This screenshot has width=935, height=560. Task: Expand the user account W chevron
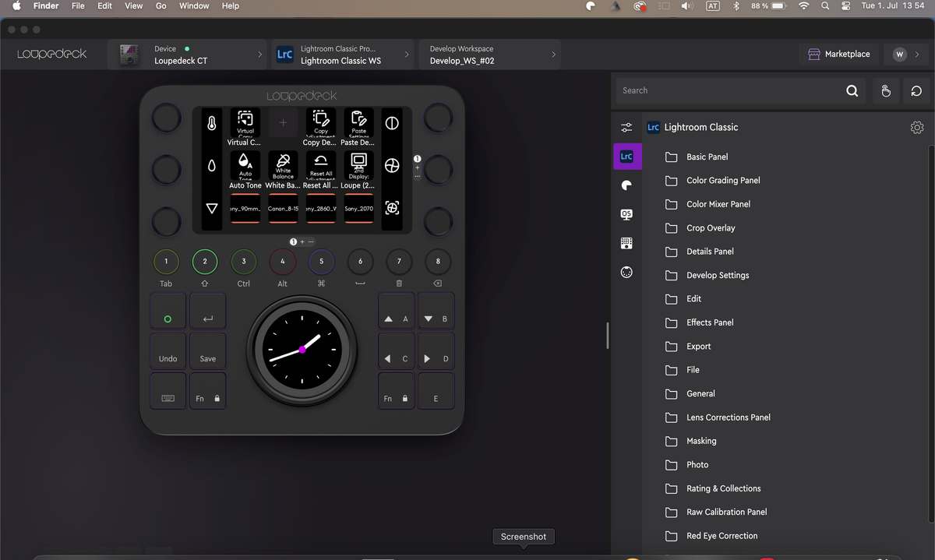tap(917, 55)
